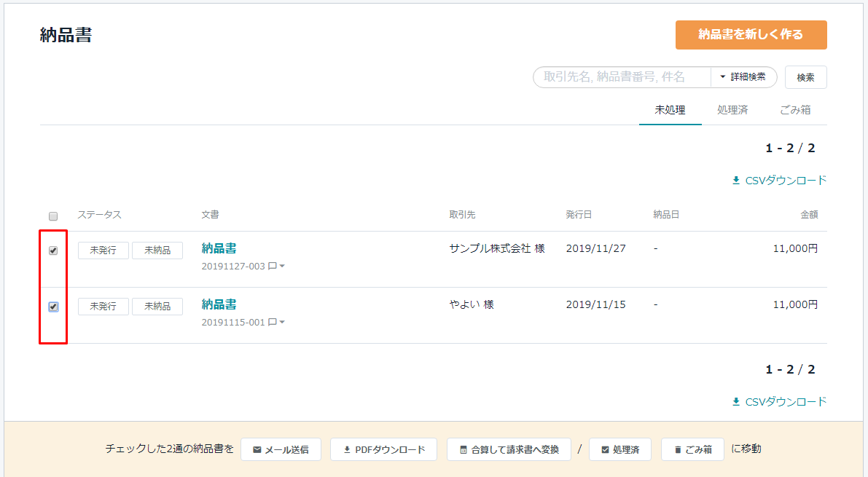
Task: Uncheck the サンプル株式会社 row checkbox
Action: coord(53,251)
